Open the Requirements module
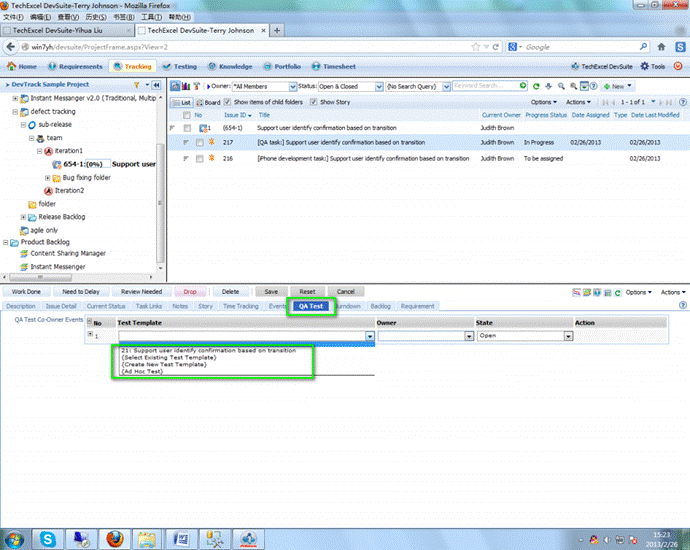 [x=75, y=66]
